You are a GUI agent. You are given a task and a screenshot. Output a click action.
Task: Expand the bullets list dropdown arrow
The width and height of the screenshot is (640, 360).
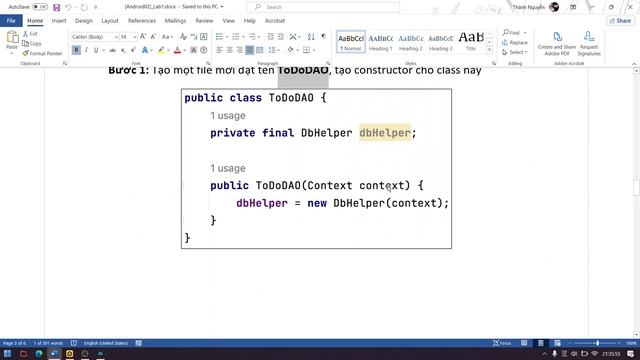tap(227, 37)
